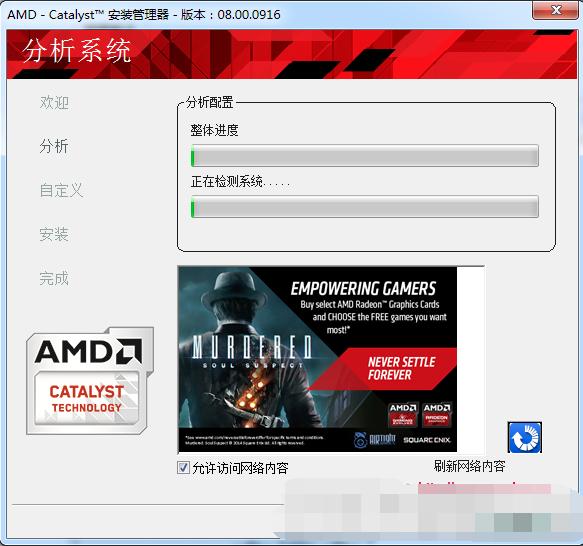Click the AMD Radeon Graphics badge in ad
The width and height of the screenshot is (583, 546).
pyautogui.click(x=437, y=414)
